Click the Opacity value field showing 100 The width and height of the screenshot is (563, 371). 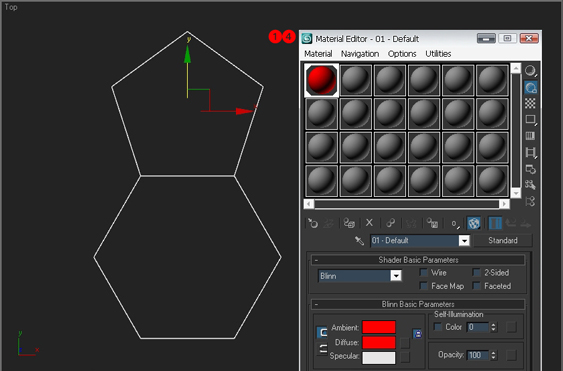[x=478, y=355]
